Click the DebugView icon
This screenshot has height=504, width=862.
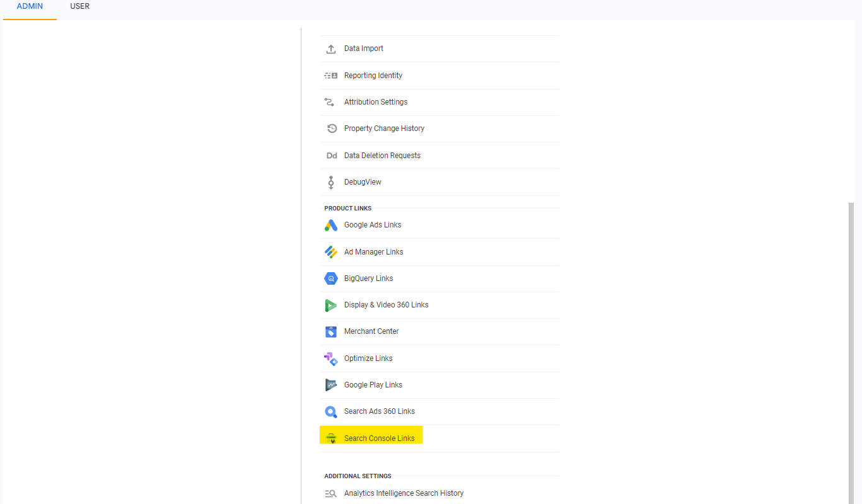click(x=331, y=182)
